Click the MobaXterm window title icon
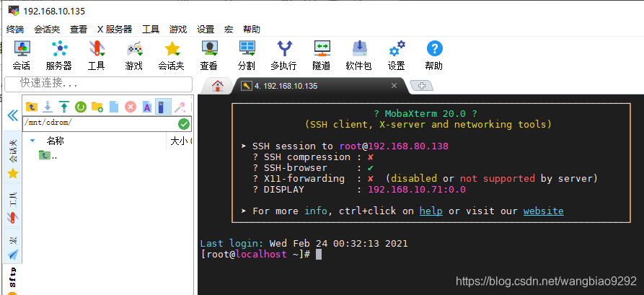Image resolution: width=644 pixels, height=295 pixels. [x=14, y=11]
